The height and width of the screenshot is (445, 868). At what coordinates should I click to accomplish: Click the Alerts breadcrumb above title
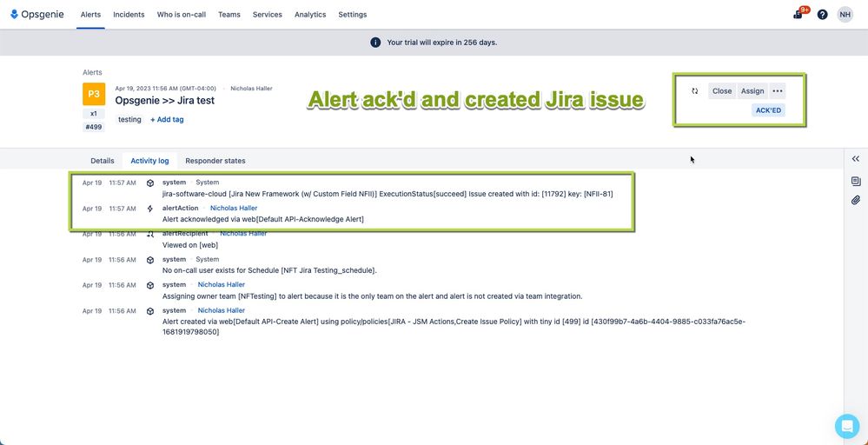92,72
